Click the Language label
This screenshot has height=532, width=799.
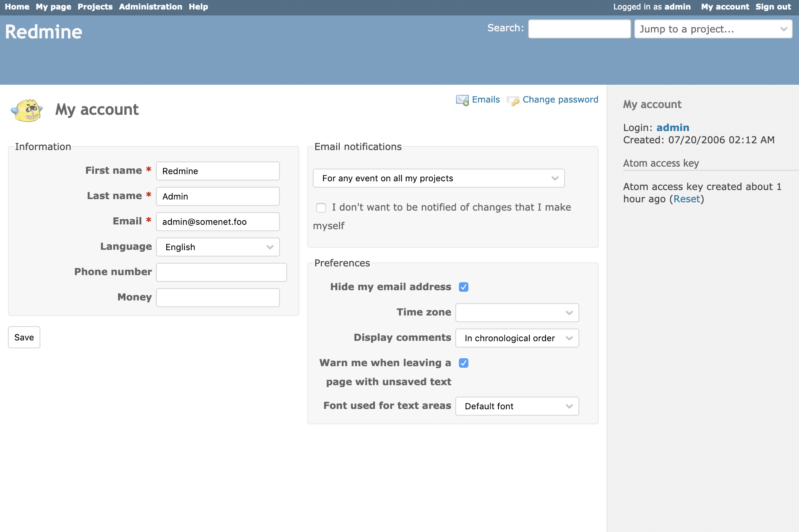tap(126, 247)
